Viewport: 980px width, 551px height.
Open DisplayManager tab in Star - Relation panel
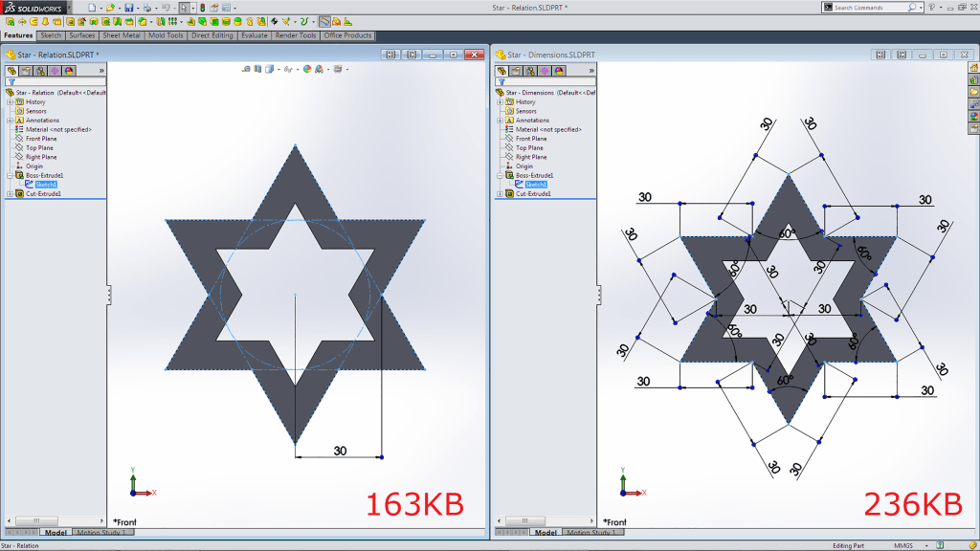point(69,71)
